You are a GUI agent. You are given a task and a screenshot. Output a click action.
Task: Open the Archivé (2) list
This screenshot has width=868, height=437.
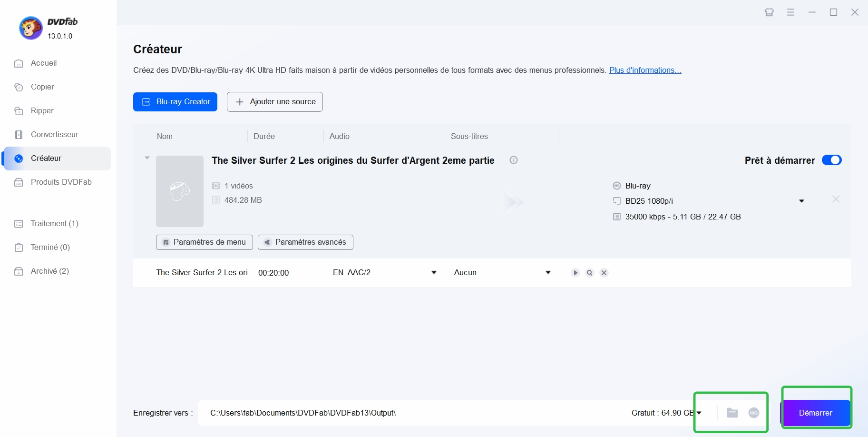[49, 271]
